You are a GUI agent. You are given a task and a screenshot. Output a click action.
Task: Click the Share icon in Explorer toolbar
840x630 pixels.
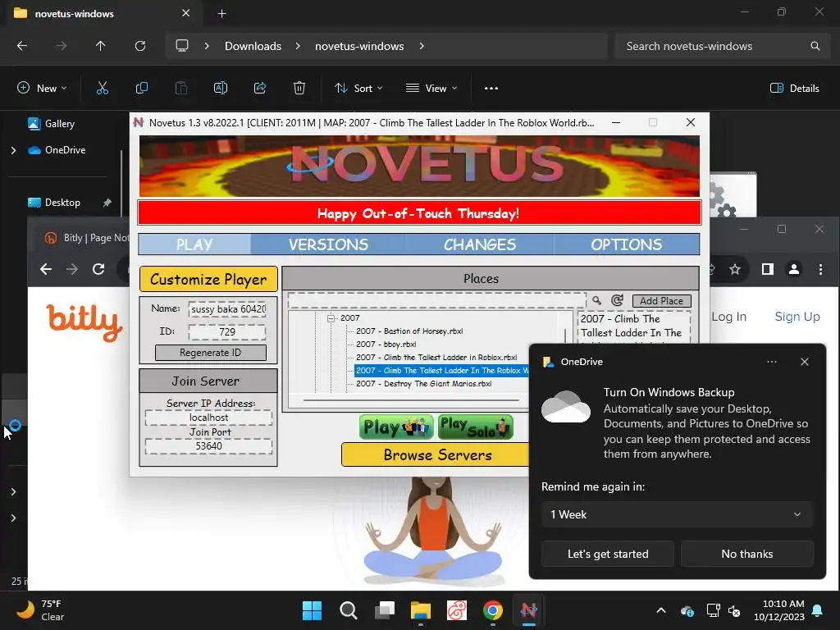[260, 89]
